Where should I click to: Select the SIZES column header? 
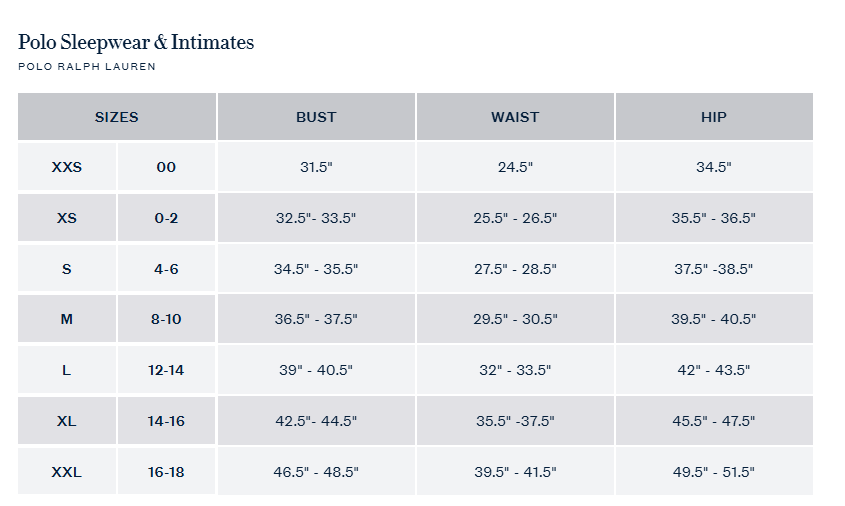[116, 117]
